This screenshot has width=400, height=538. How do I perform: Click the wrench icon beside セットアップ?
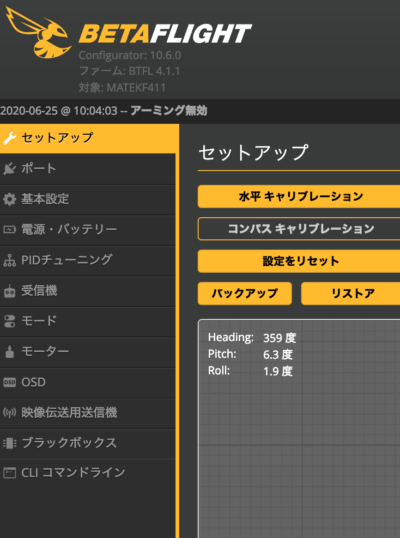[x=9, y=138]
